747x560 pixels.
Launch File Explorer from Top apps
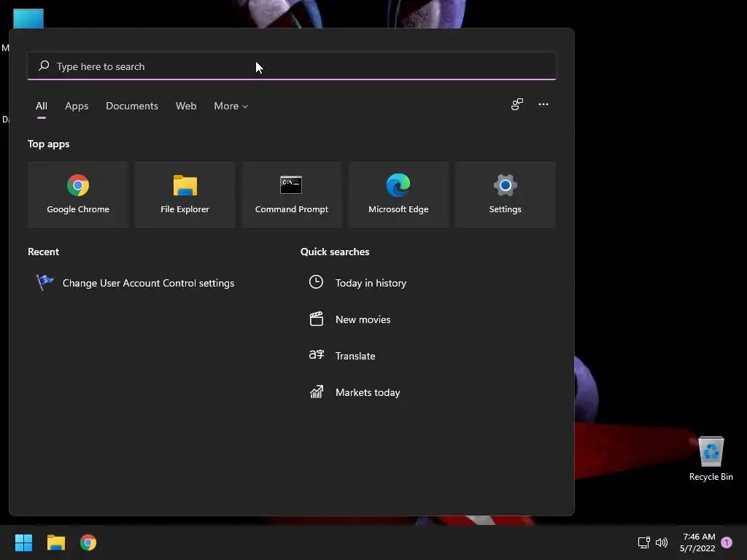pyautogui.click(x=185, y=194)
